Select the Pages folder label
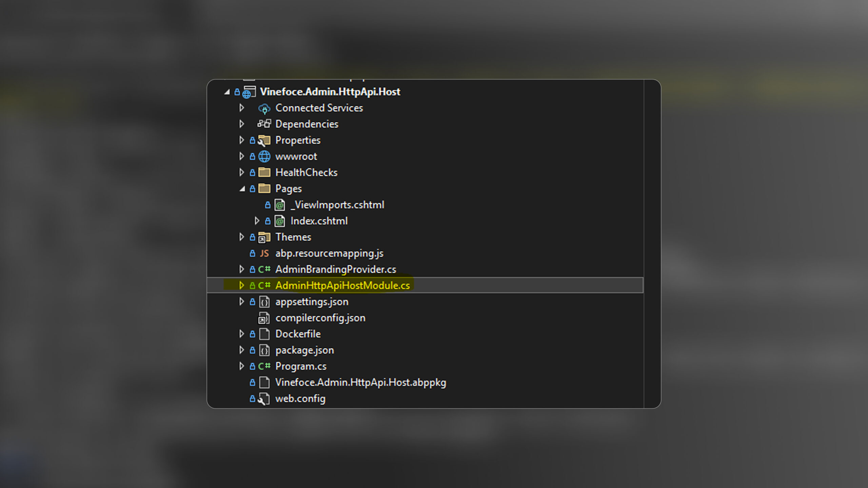The width and height of the screenshot is (868, 488). (x=288, y=189)
